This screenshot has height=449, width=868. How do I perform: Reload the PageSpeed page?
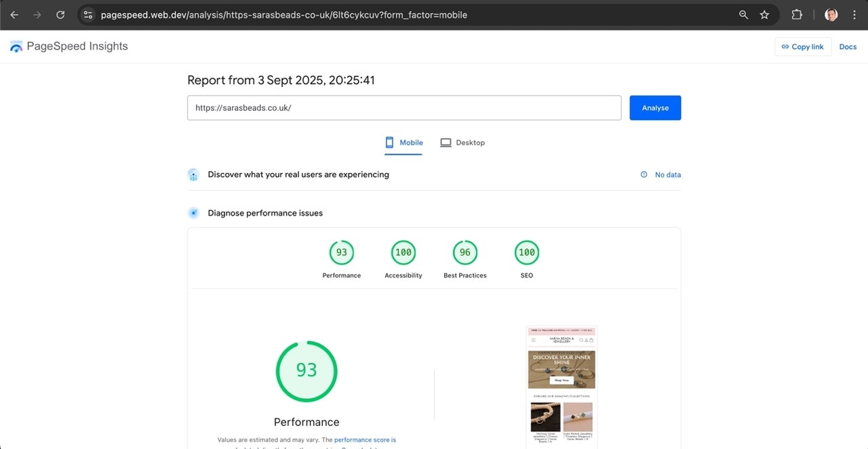pyautogui.click(x=60, y=14)
